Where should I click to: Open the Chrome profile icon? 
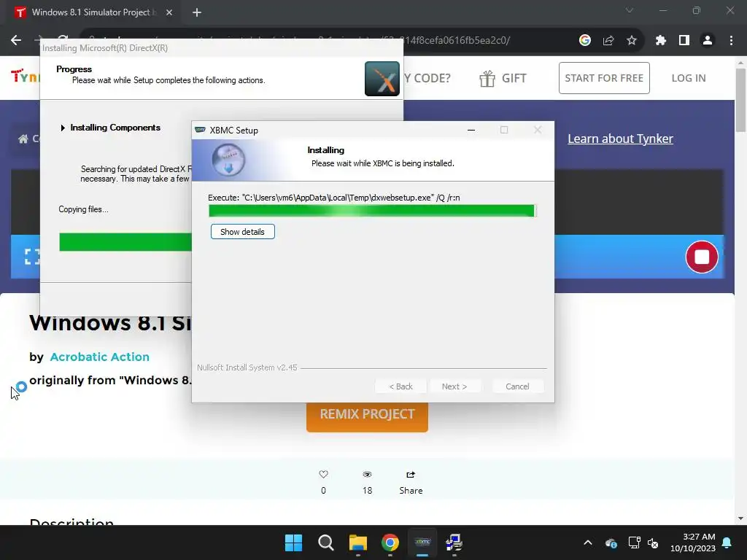tap(708, 41)
